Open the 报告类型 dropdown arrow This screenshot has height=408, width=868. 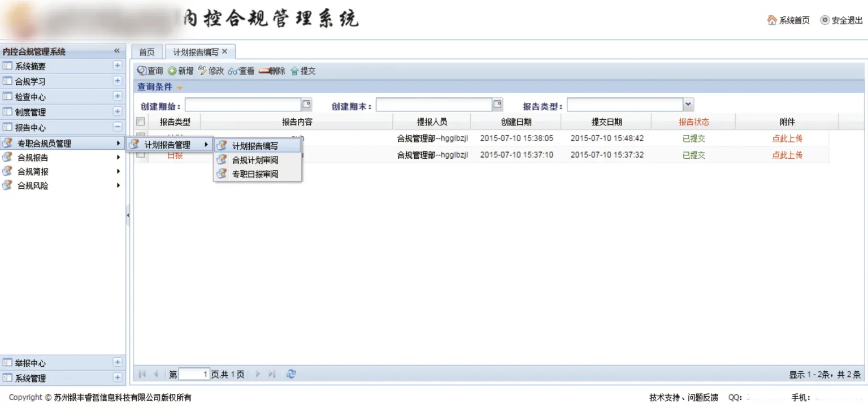point(688,105)
